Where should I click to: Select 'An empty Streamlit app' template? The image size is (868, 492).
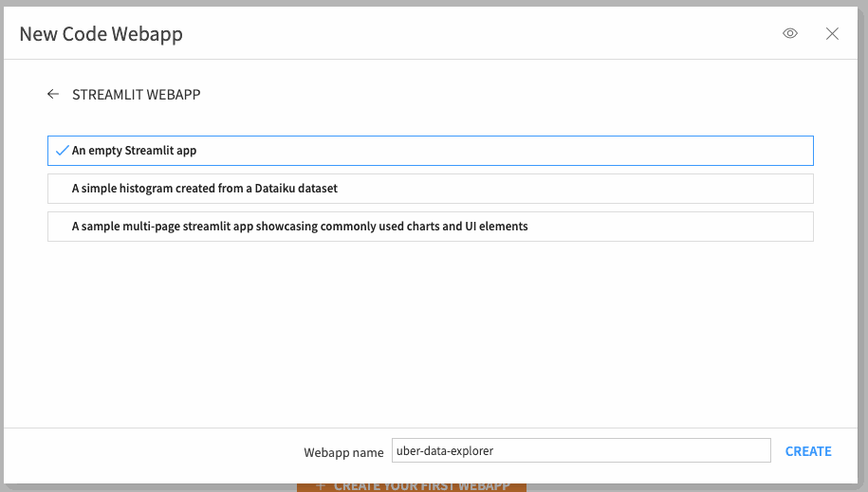[x=430, y=151]
